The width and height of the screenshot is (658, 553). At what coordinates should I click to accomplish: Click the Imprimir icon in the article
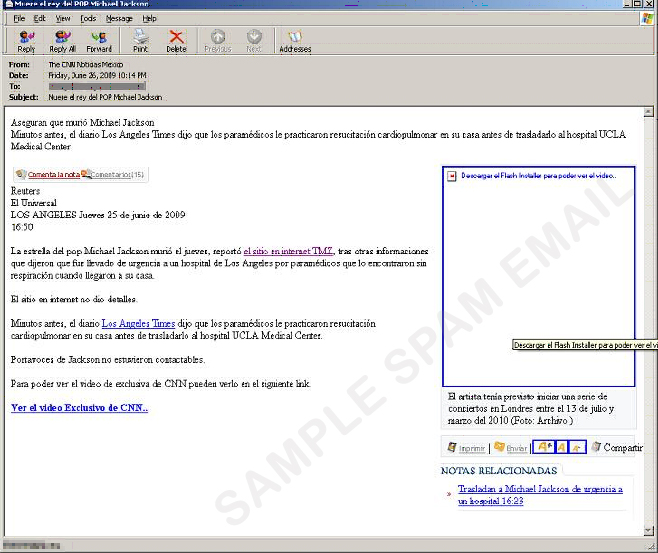coord(452,447)
